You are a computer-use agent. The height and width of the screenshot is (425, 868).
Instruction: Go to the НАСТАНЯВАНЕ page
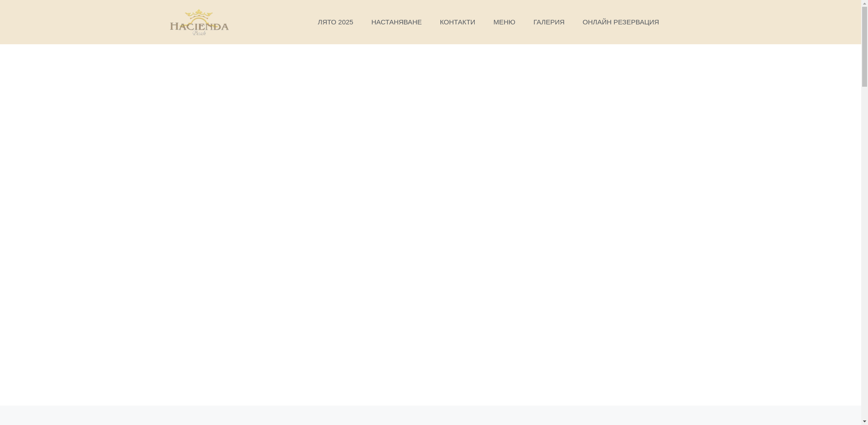(396, 22)
